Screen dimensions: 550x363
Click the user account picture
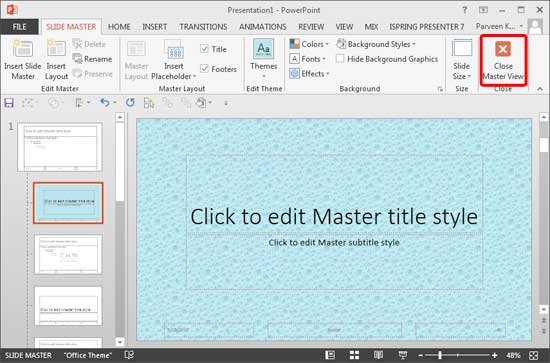[535, 27]
